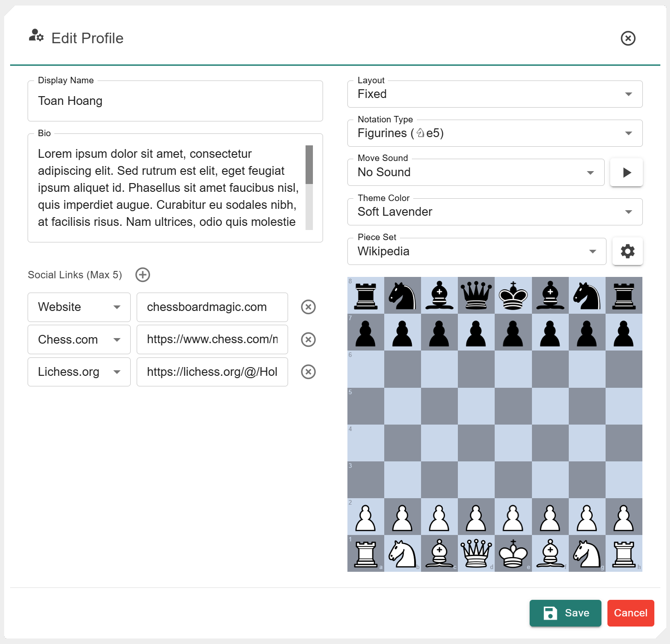
Task: Close the Edit Profile dialog
Action: click(628, 38)
